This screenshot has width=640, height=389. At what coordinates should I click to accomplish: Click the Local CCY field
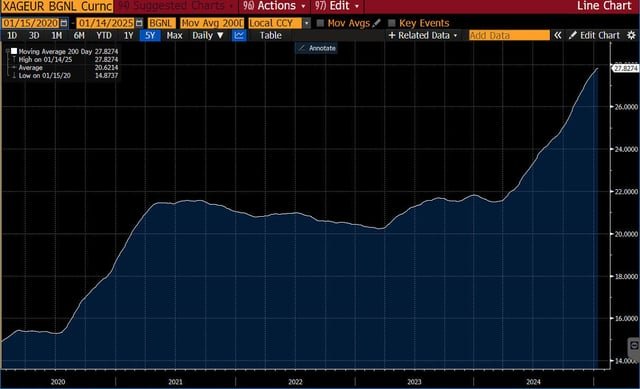275,23
